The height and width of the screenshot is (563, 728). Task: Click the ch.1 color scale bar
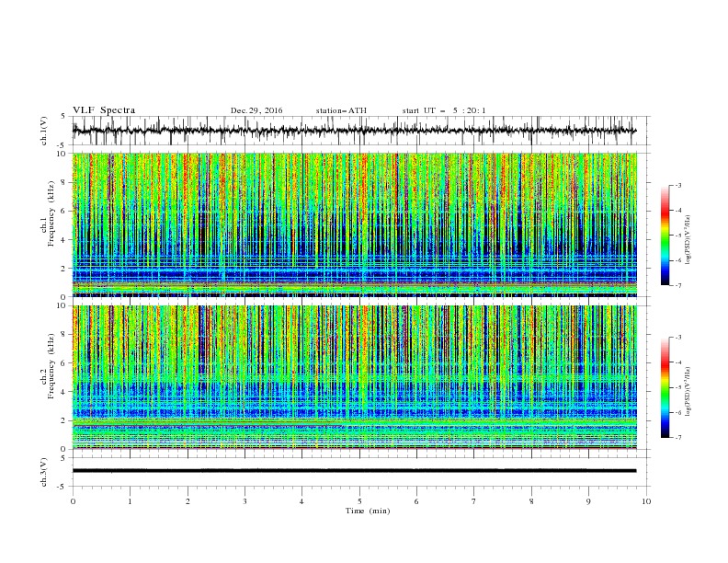point(665,236)
